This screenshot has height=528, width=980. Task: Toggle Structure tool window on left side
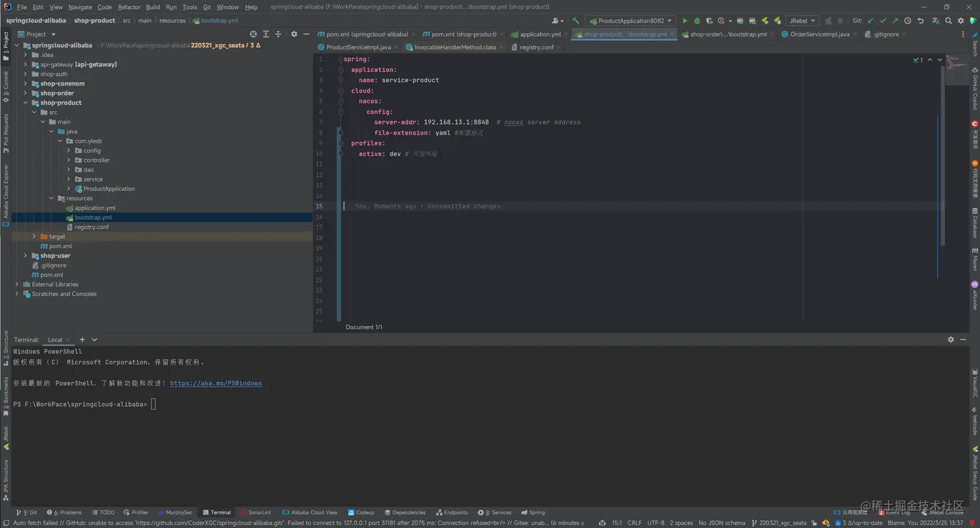(6, 349)
